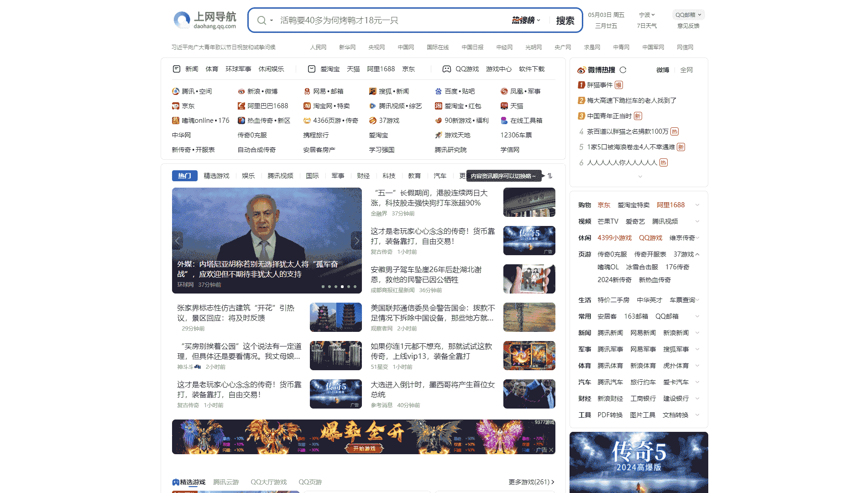Open 搜狐•新闻 icon link
The width and height of the screenshot is (868, 493).
[373, 91]
